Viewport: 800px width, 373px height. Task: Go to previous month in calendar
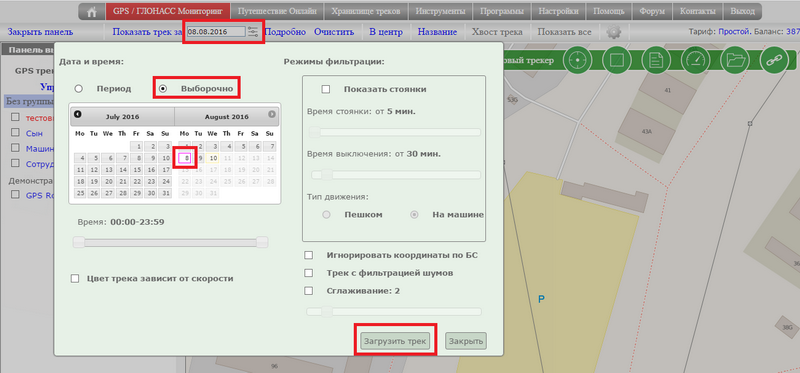point(78,114)
